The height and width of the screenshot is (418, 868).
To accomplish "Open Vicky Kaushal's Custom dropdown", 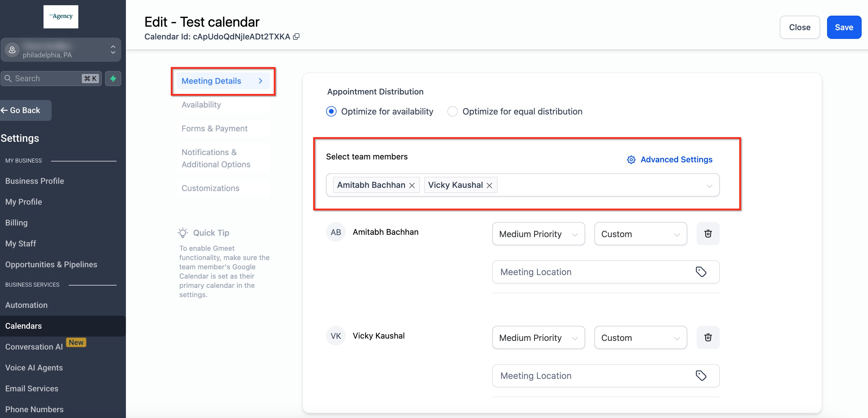I will pos(640,338).
